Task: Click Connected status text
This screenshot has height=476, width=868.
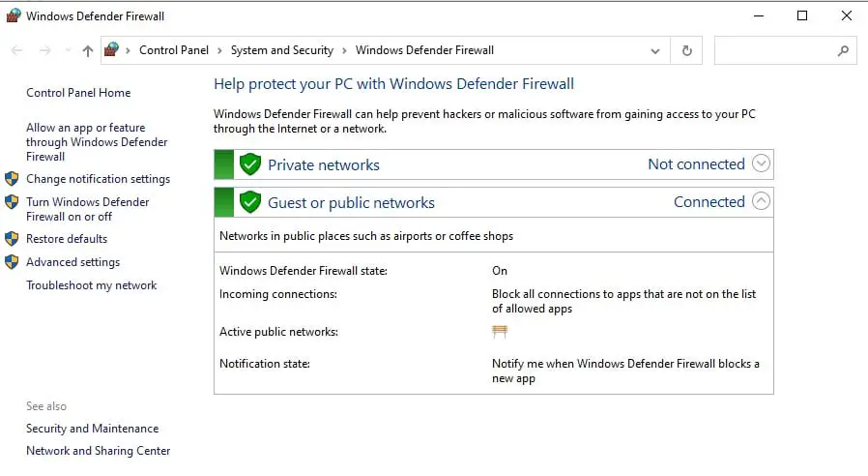Action: click(x=709, y=201)
